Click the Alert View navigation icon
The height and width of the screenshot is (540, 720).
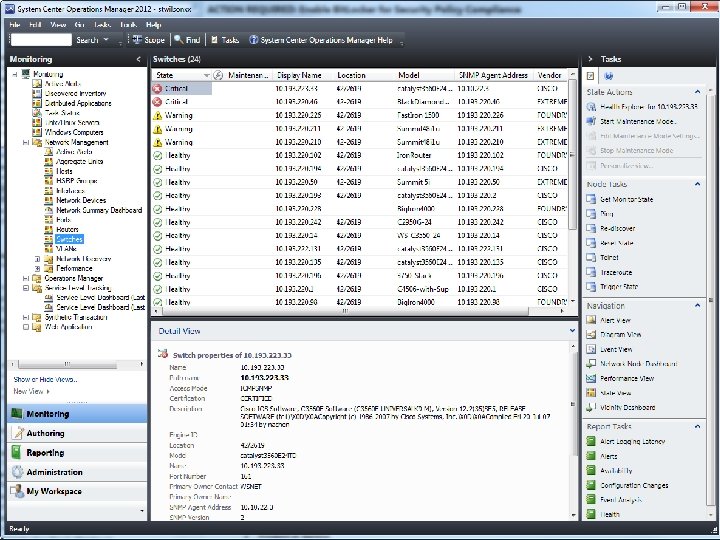point(591,320)
